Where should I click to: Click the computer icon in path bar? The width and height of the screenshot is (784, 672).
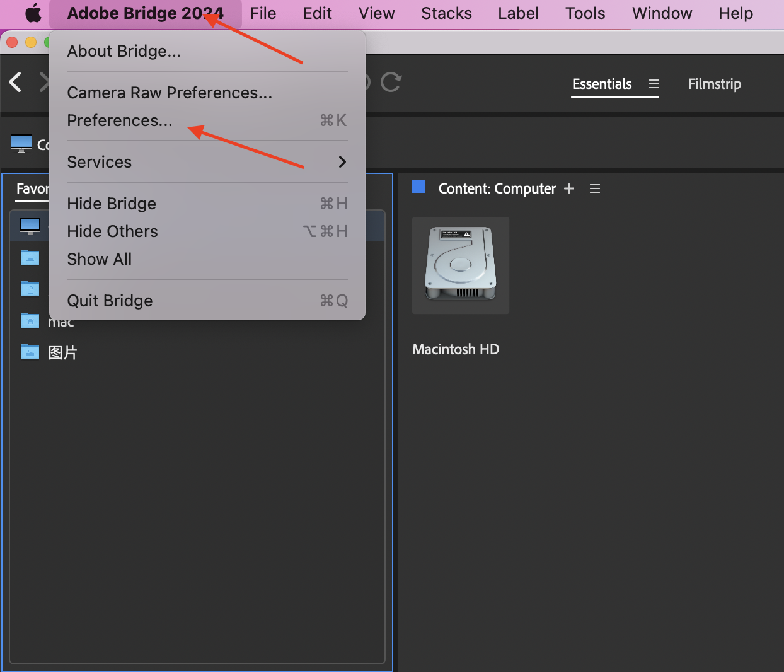21,144
